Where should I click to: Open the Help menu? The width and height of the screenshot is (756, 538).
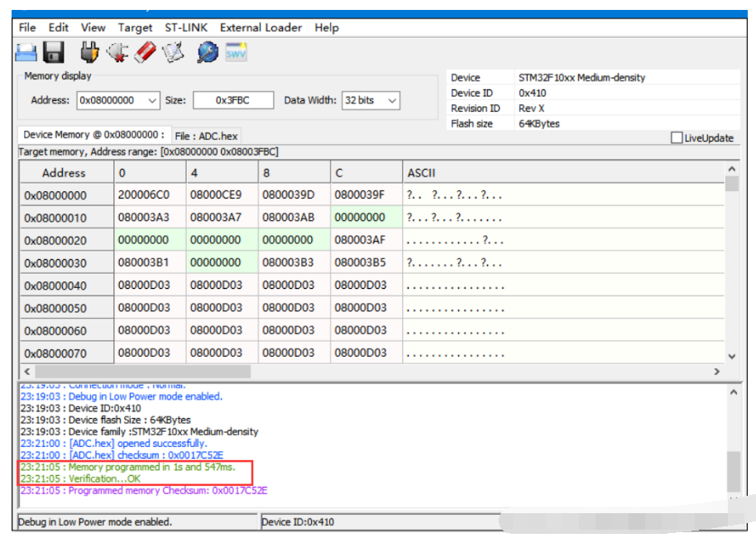click(327, 27)
